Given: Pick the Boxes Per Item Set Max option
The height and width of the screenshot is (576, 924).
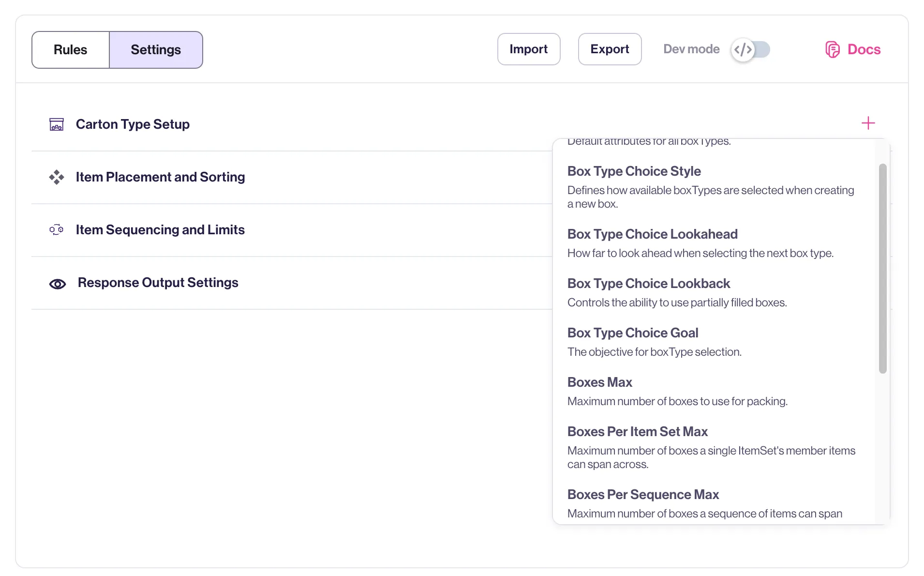Looking at the screenshot, I should tap(714, 448).
